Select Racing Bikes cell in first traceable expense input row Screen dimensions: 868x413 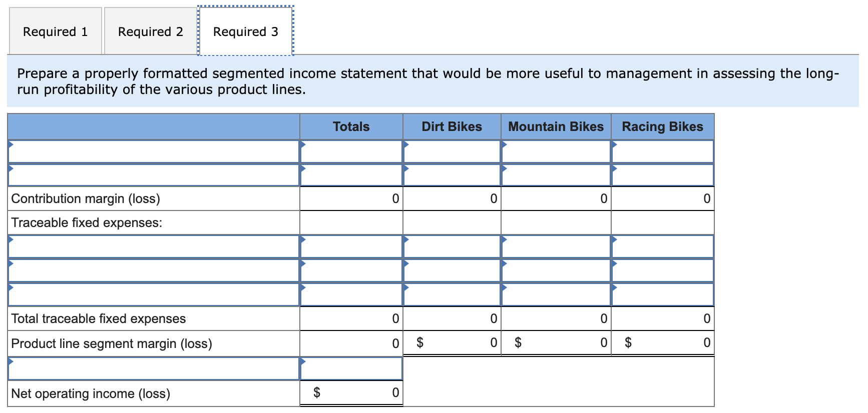pos(663,246)
